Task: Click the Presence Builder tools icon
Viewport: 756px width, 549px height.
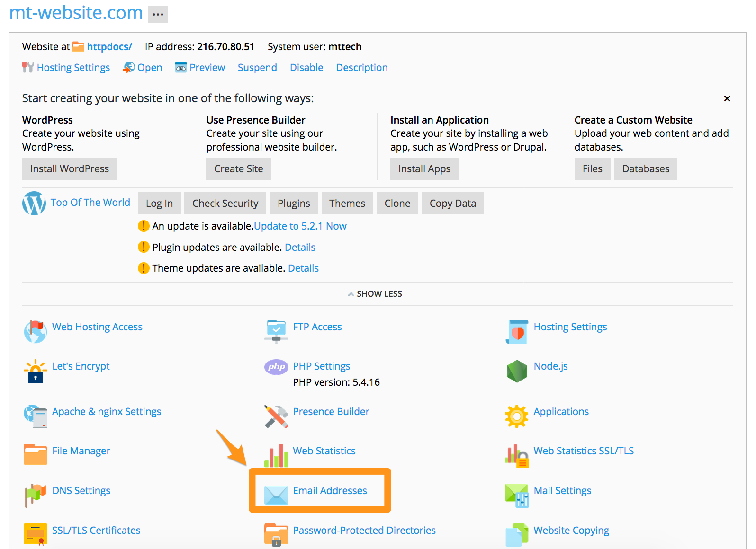Action: (x=276, y=416)
